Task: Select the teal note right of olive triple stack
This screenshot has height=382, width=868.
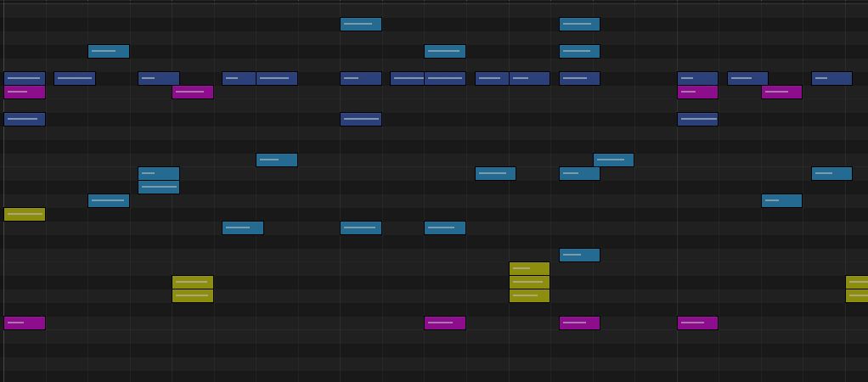Action: point(579,255)
